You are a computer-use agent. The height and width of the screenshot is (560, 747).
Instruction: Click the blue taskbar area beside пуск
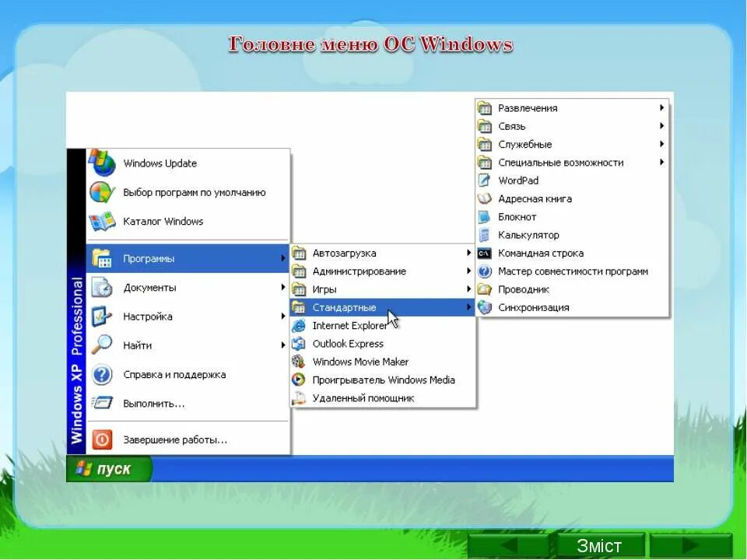tap(412, 468)
